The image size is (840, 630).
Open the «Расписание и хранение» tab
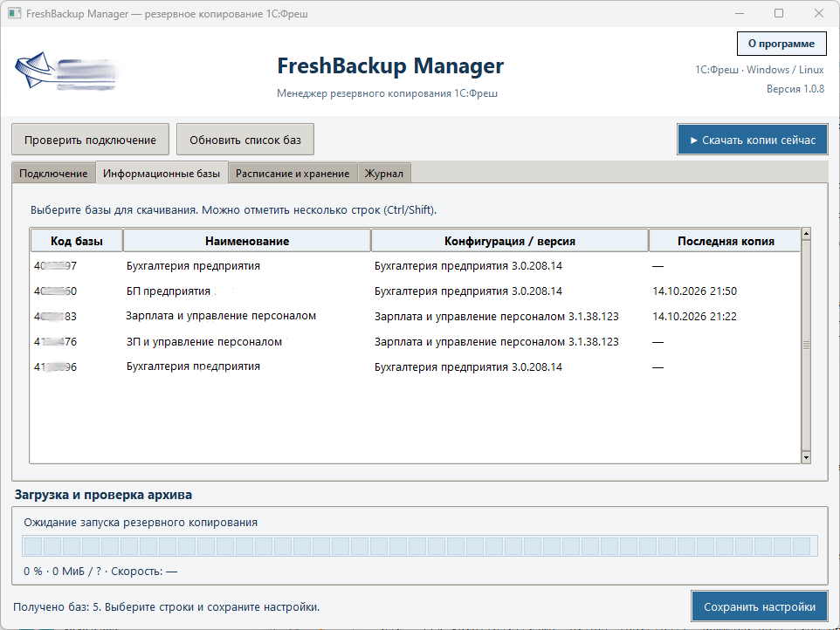tap(293, 174)
